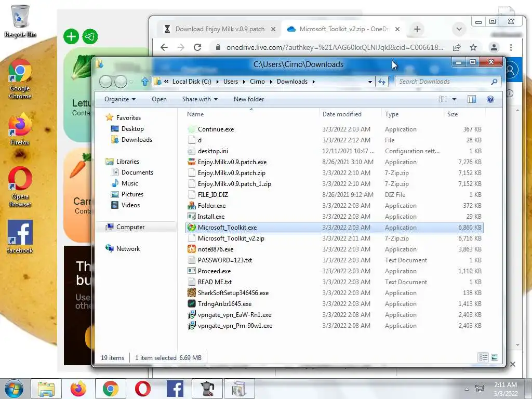
Task: Open the Opera Browser desktop shortcut
Action: pyautogui.click(x=20, y=187)
